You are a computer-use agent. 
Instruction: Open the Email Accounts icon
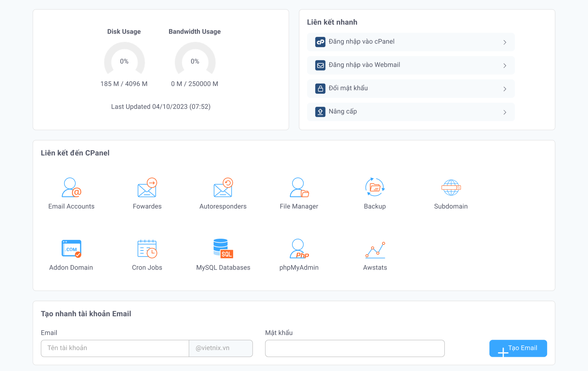pos(71,188)
